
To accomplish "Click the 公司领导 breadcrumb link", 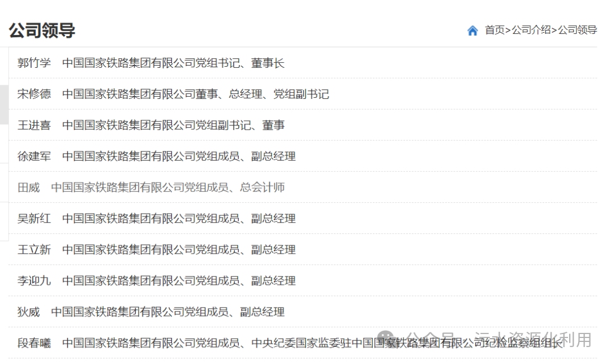I will (x=577, y=30).
